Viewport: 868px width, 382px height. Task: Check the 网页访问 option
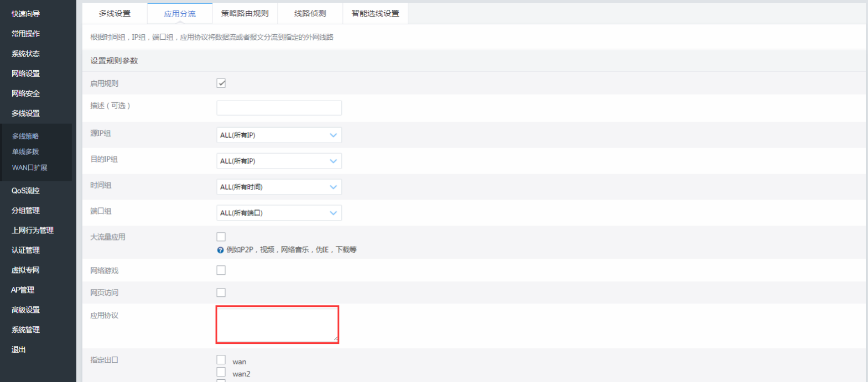[x=221, y=292]
